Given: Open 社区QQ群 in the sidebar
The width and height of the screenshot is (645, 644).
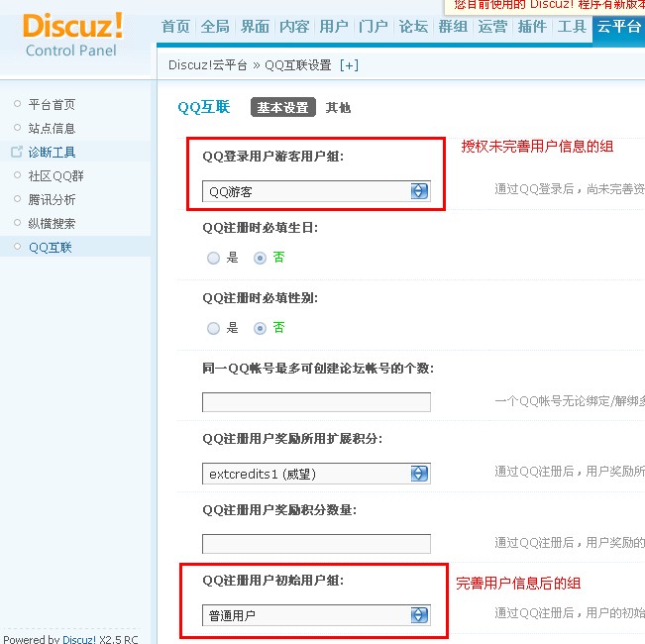Looking at the screenshot, I should click(55, 176).
